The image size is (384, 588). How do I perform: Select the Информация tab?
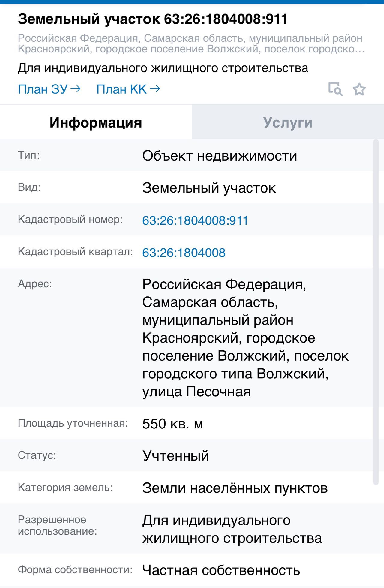click(96, 122)
